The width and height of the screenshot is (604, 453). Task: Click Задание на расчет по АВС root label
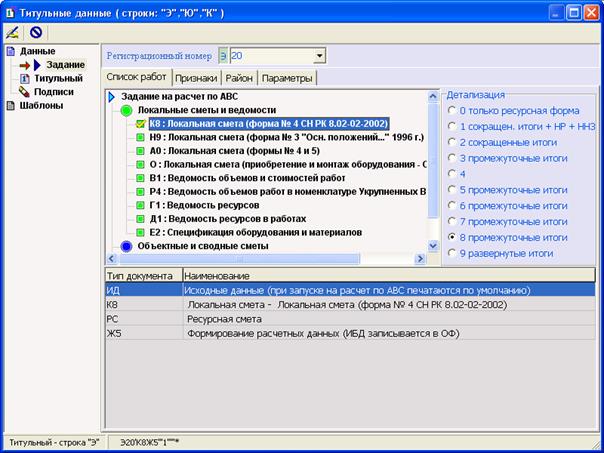(x=180, y=97)
